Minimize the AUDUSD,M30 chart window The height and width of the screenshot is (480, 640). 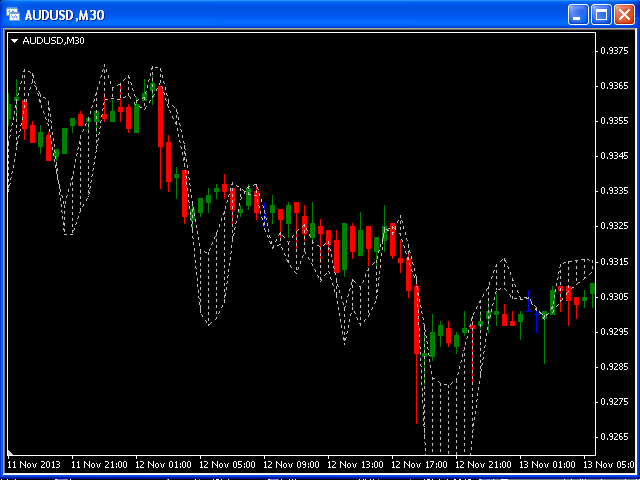(578, 15)
